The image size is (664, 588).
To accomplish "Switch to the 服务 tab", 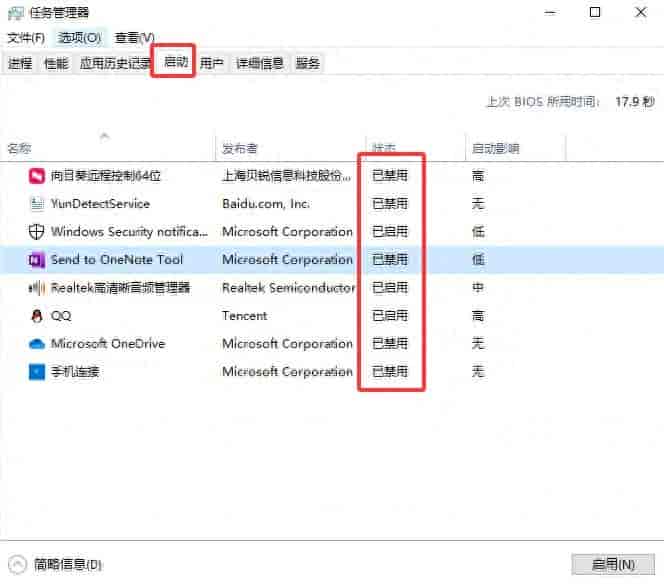I will 307,63.
